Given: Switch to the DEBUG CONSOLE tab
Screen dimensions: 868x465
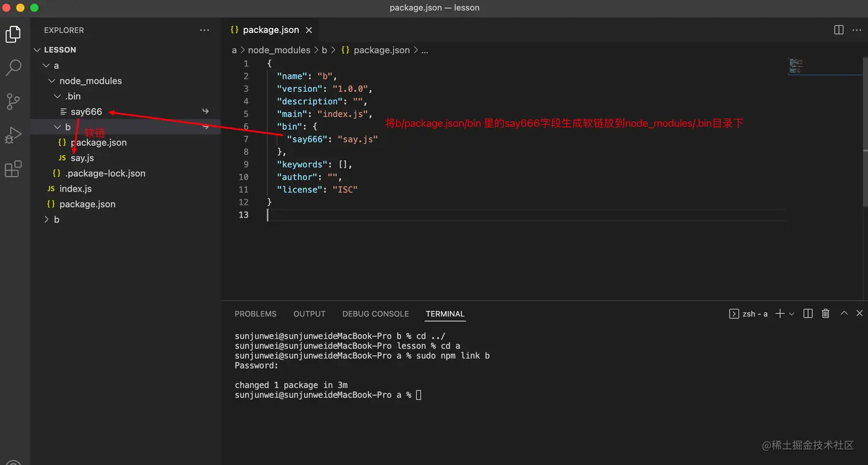Looking at the screenshot, I should point(375,314).
